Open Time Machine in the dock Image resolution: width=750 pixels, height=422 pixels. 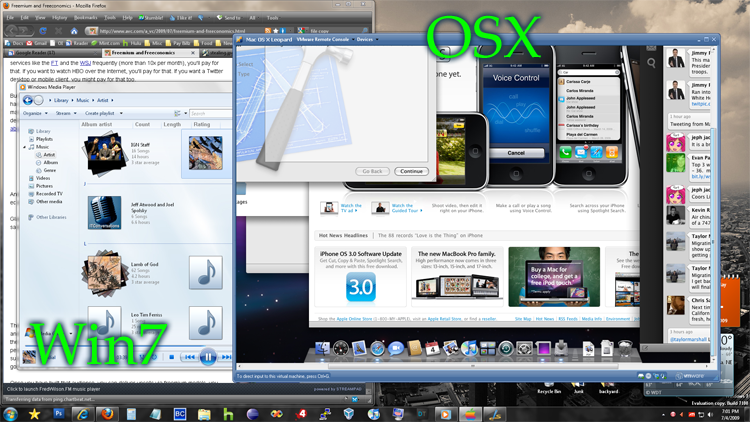tap(506, 349)
